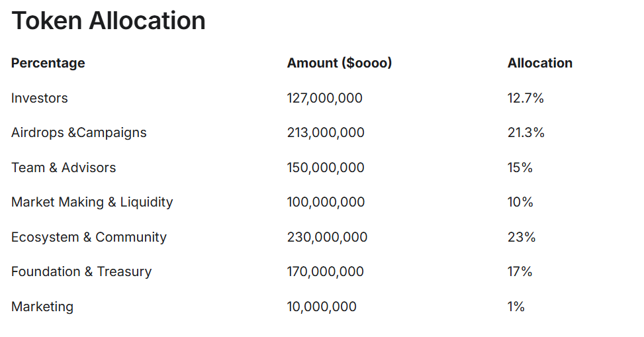Click the Amount ($oooo) column header
The height and width of the screenshot is (337, 644).
point(340,63)
